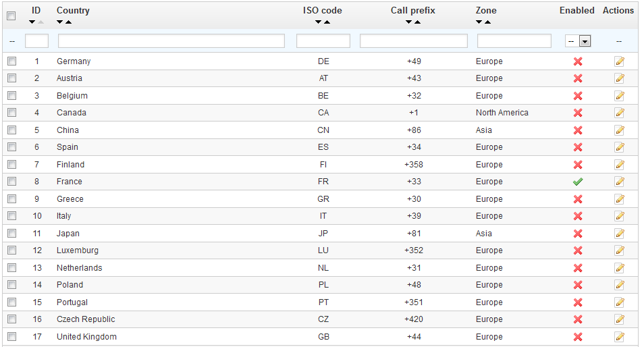This screenshot has height=347, width=644.
Task: Select the Austria row checkbox
Action: [x=12, y=78]
